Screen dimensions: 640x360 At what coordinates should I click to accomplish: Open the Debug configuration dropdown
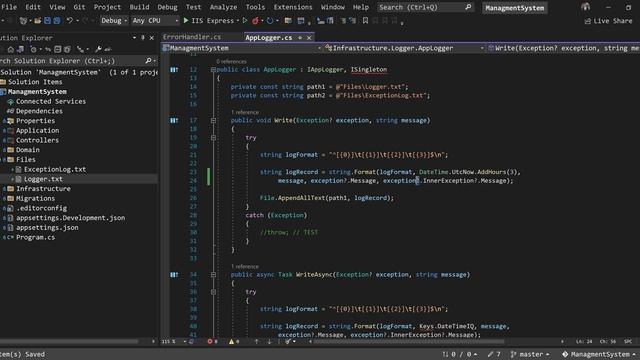[x=114, y=20]
